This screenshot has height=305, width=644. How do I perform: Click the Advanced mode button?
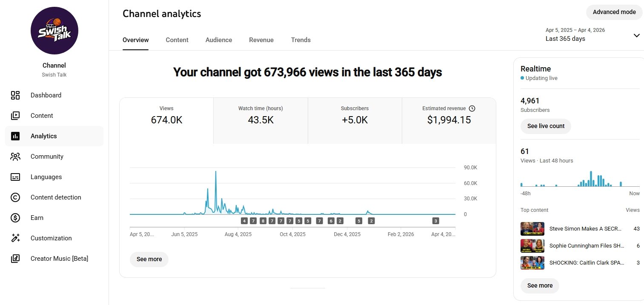614,12
